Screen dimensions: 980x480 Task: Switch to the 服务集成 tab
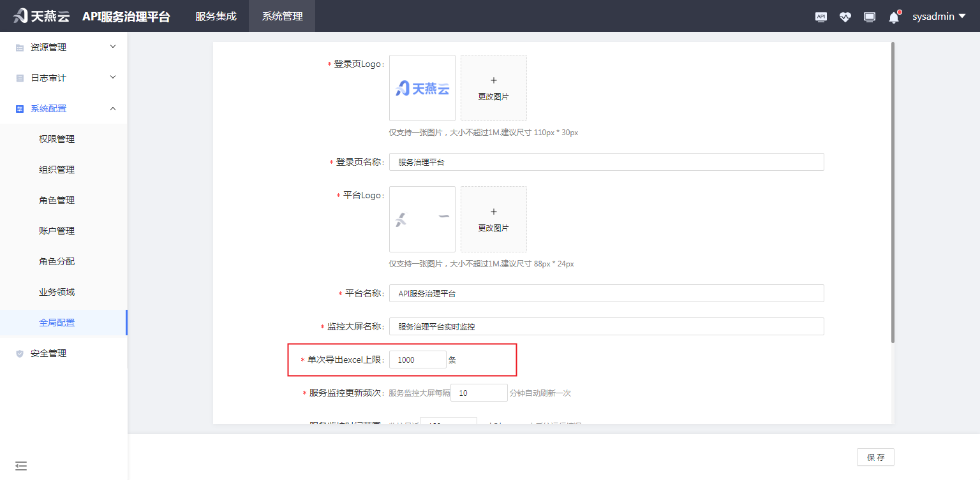coord(216,17)
